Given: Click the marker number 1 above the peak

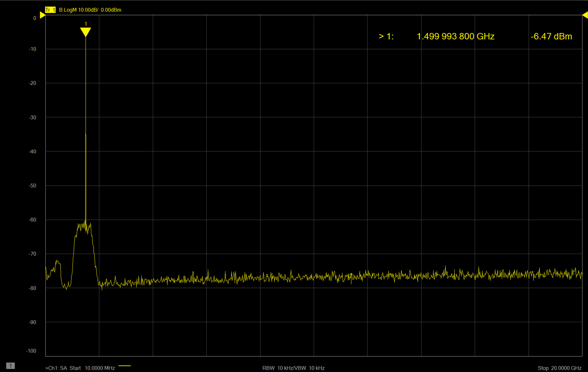Looking at the screenshot, I should 86,24.
